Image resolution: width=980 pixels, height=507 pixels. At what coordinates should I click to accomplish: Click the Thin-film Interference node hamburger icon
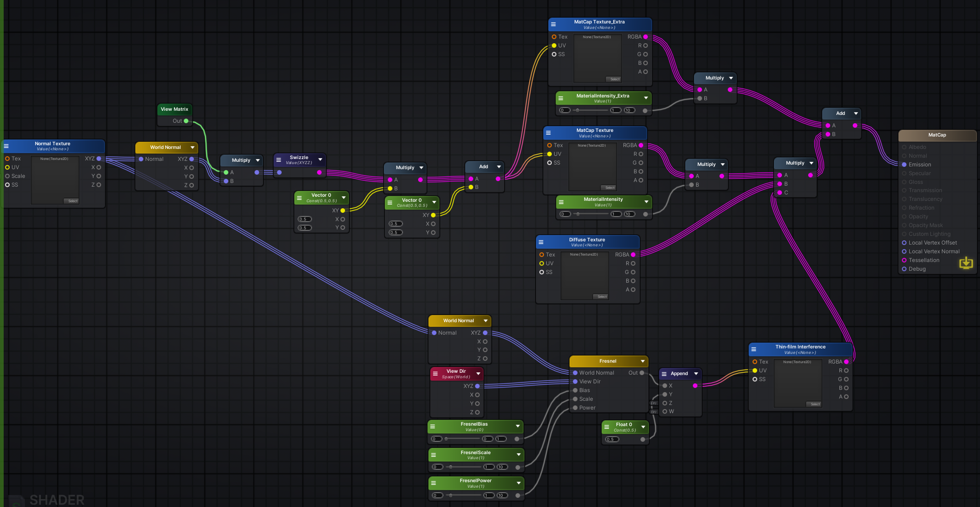[753, 349]
